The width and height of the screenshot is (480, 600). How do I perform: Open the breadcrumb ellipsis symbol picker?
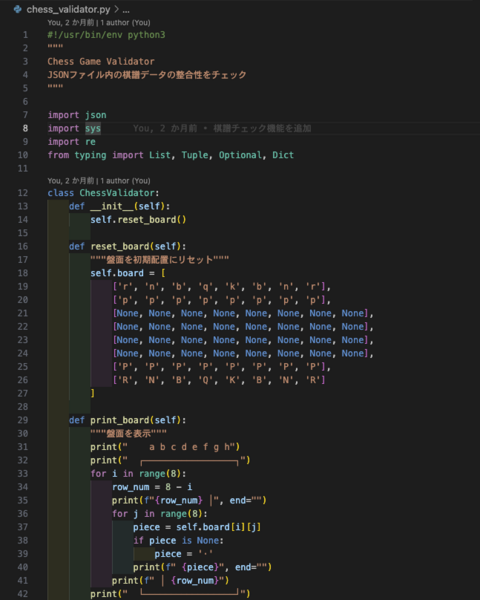[x=126, y=10]
